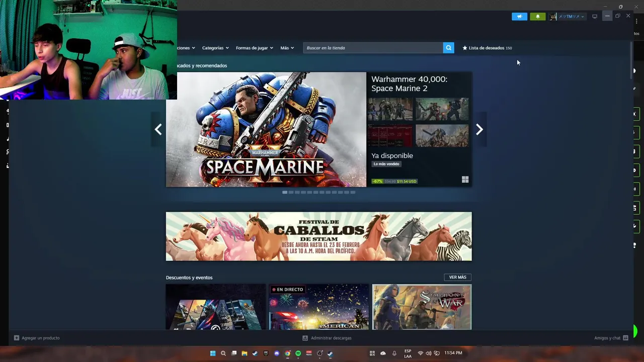View second Space Marine 2 screenshot thumbnail
Image resolution: width=644 pixels, height=362 pixels.
pyautogui.click(x=442, y=109)
